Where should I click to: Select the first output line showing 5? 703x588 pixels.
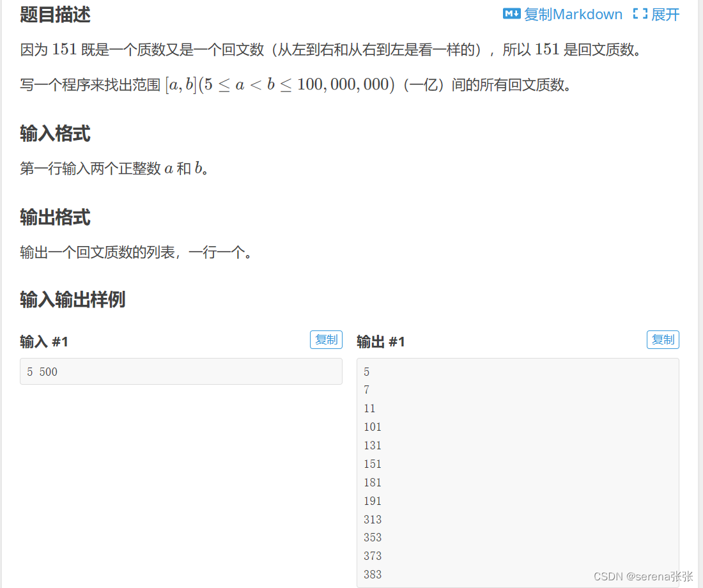pyautogui.click(x=367, y=371)
